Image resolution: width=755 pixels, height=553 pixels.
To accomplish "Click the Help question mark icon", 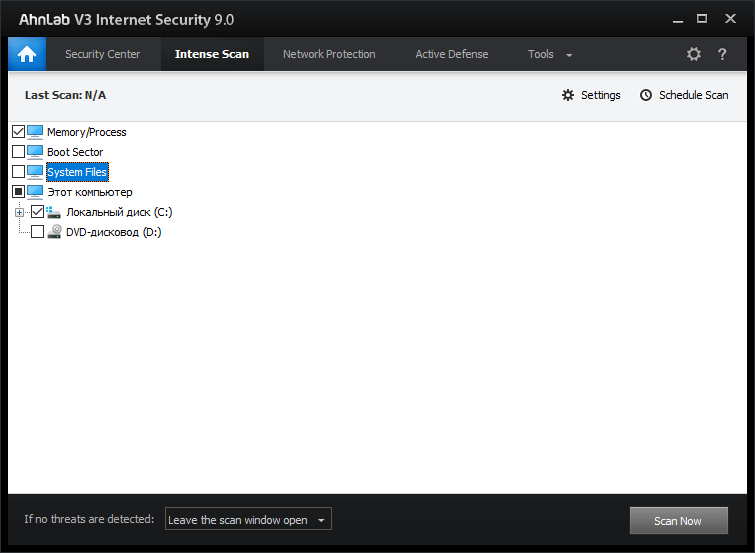I will point(722,54).
